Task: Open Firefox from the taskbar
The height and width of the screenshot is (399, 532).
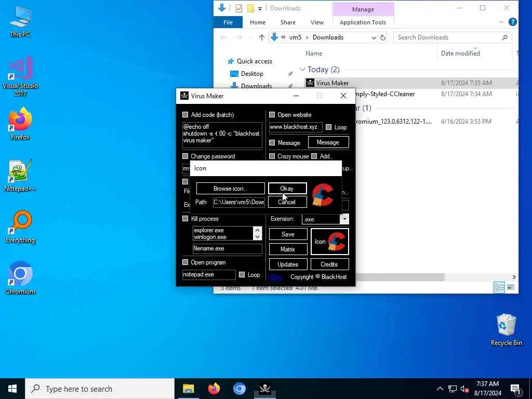Action: coord(214,389)
